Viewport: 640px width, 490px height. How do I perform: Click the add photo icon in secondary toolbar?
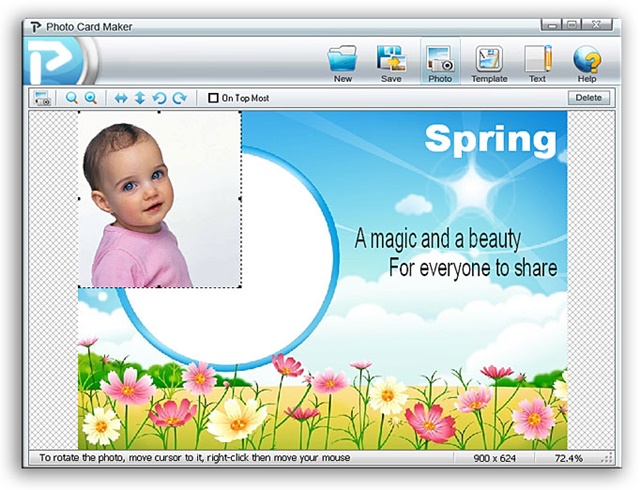point(43,98)
